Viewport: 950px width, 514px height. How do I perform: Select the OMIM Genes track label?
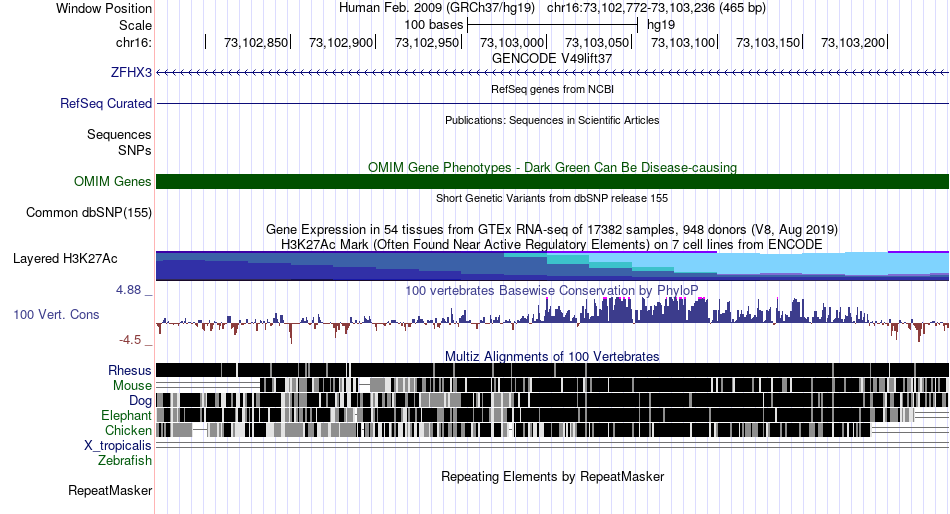point(113,181)
